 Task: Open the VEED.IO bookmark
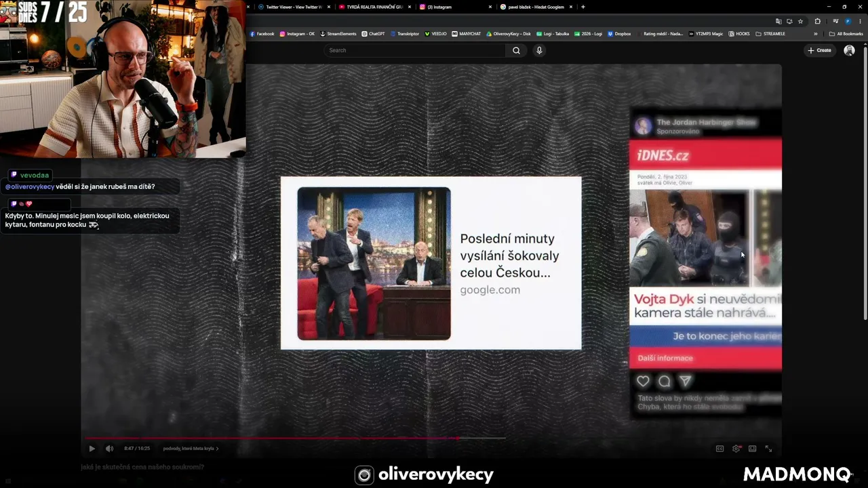coord(435,33)
